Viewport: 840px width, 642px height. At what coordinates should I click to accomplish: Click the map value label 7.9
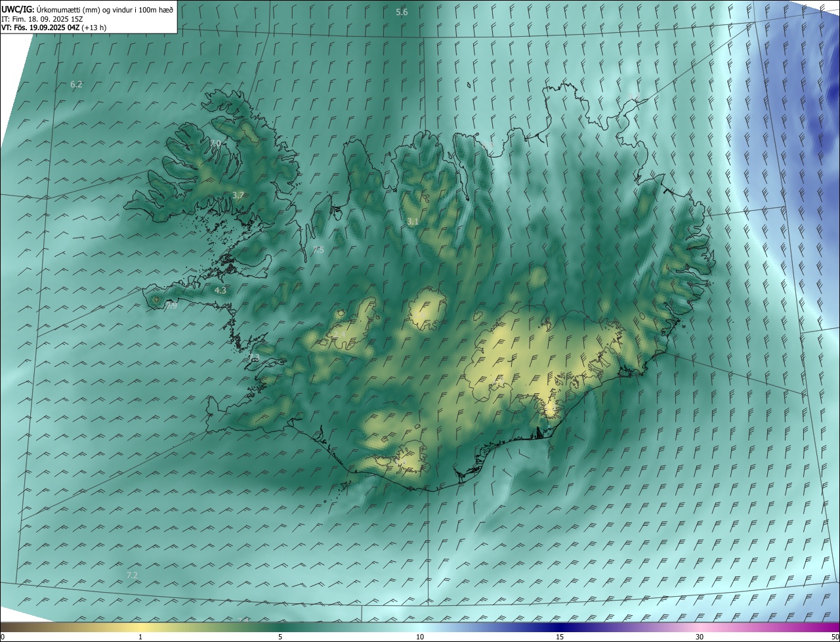tap(171, 306)
